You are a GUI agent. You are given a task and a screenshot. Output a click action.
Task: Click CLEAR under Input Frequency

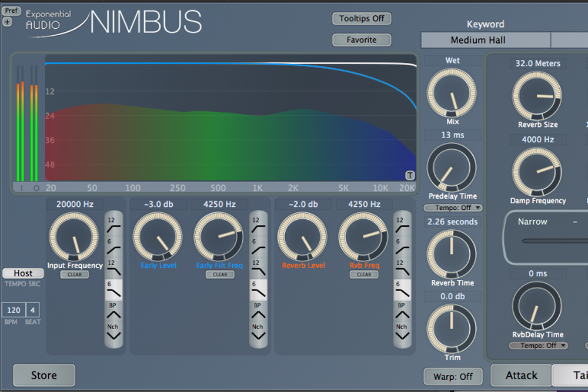tap(75, 274)
